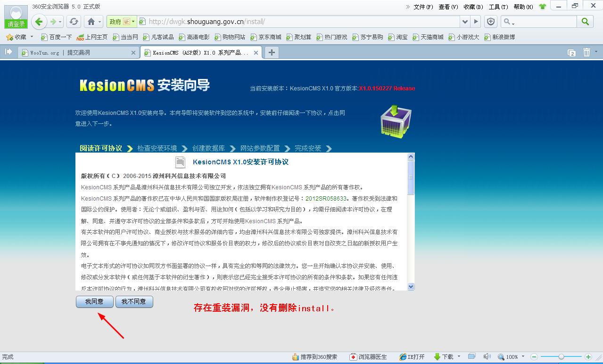Screen dimensions: 603x364
Task: Open the shield security icon near address bar
Action: [x=491, y=22]
